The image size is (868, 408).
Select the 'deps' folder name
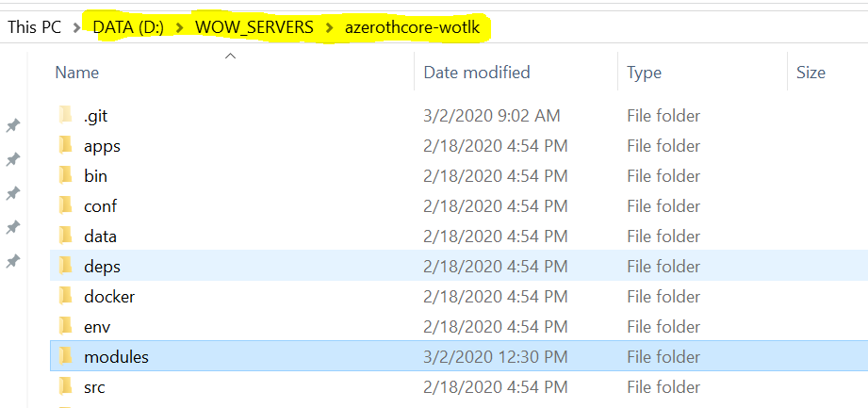pos(103,267)
